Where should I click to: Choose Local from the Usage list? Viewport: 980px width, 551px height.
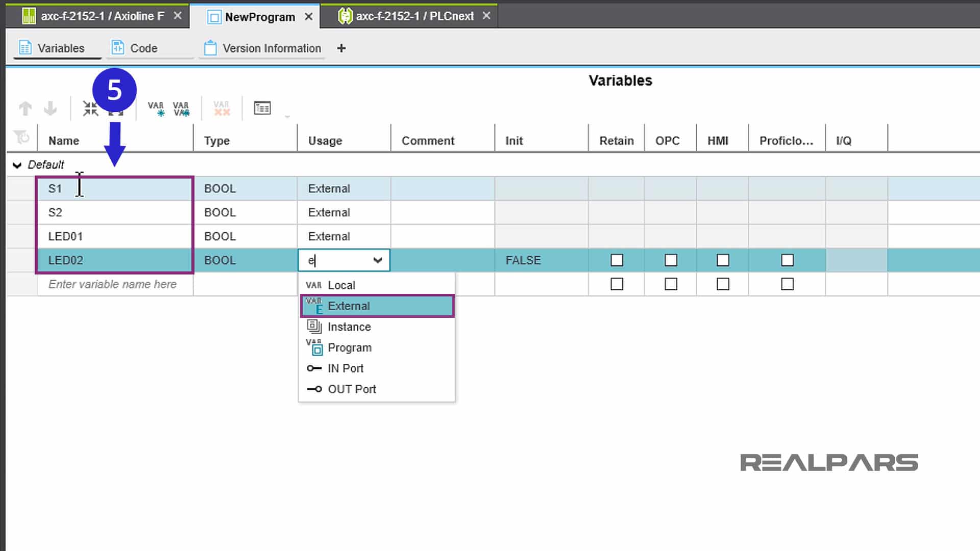click(377, 285)
